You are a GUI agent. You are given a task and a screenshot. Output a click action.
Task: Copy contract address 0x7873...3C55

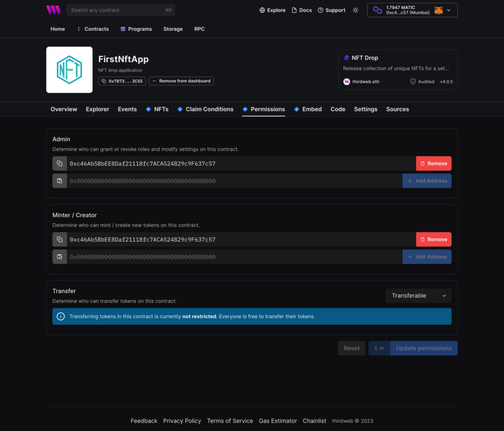[x=122, y=81]
